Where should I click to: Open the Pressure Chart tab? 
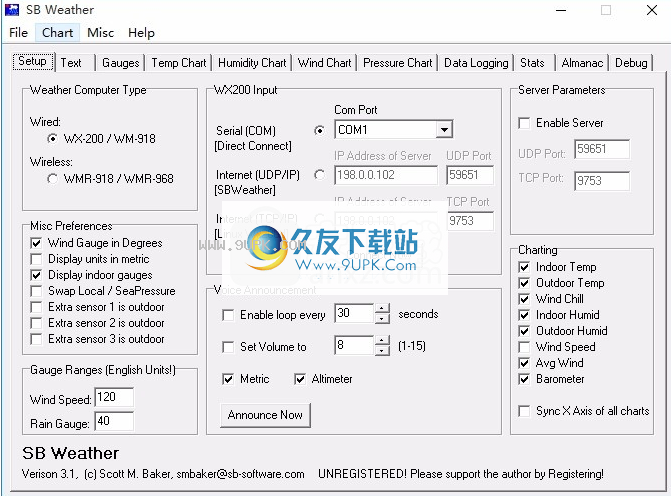[x=398, y=63]
